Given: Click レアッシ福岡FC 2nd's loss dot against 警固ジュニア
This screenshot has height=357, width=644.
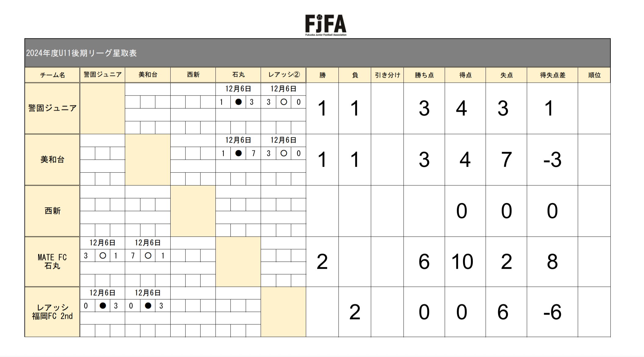Looking at the screenshot, I should pyautogui.click(x=103, y=306).
